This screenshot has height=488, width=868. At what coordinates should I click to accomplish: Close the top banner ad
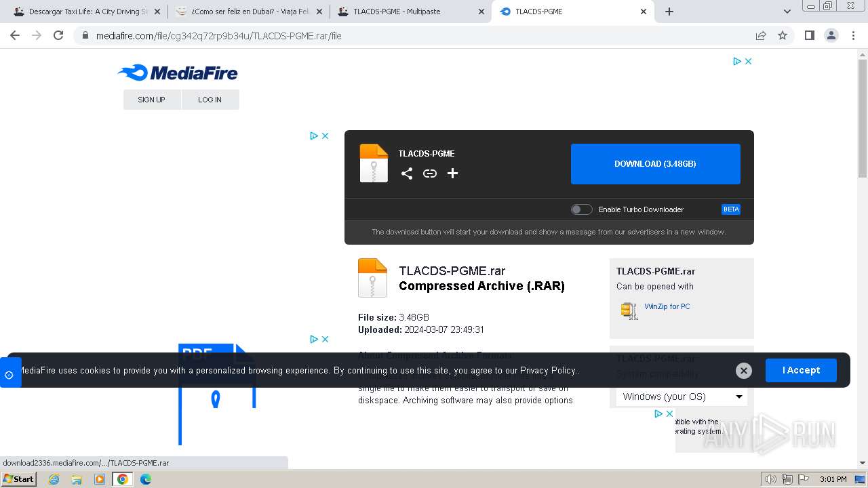748,61
